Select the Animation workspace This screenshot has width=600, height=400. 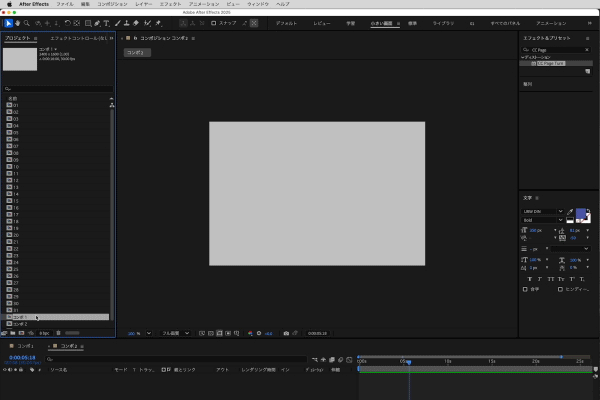point(551,23)
